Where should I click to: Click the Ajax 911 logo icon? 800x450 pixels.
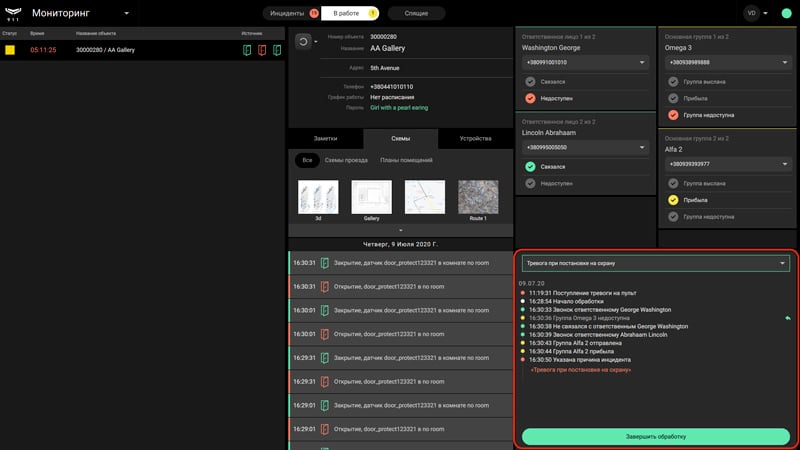click(x=13, y=14)
